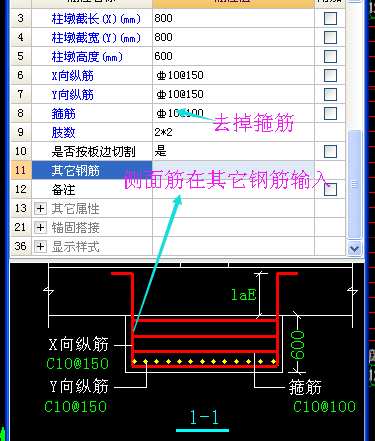Select the 柱墩截宽(Y)(mm) property name
Screen dimensions: 375x441
click(96, 38)
